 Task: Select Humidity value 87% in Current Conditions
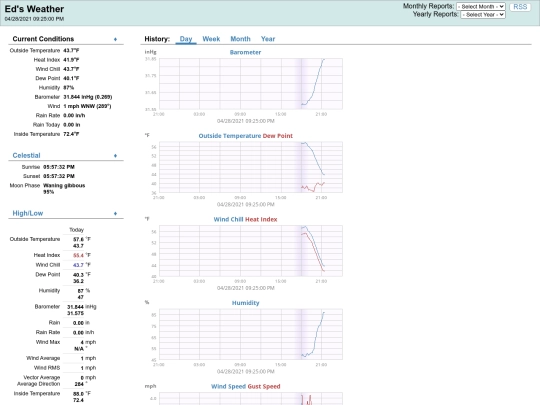69,88
